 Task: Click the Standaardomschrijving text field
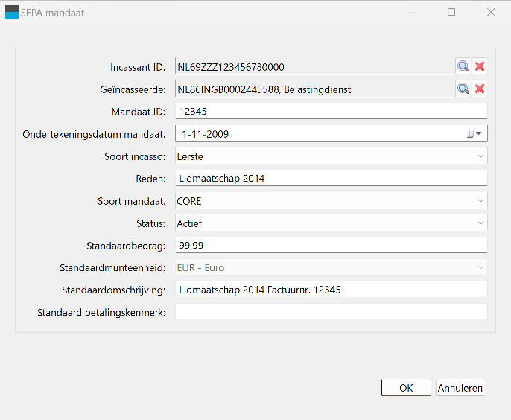click(331, 290)
